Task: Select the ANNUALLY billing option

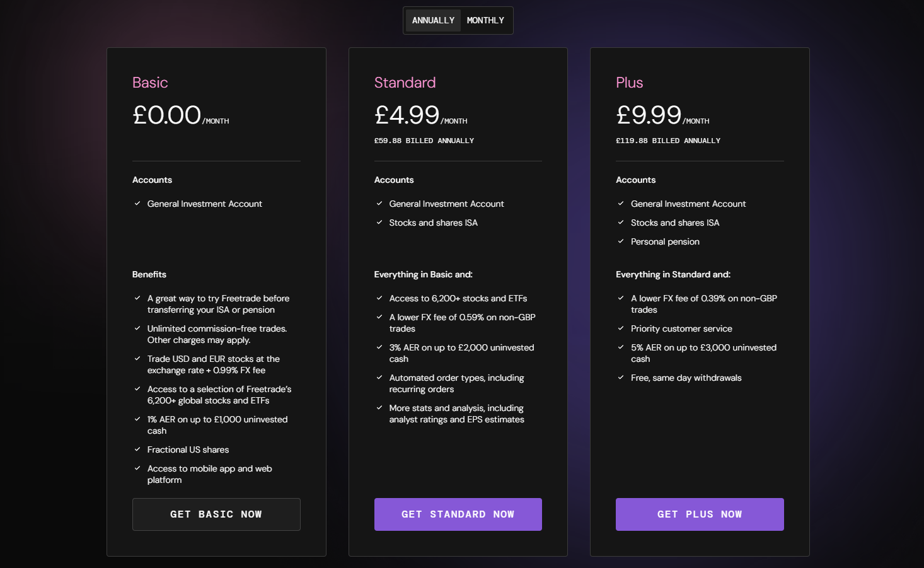Action: (433, 20)
